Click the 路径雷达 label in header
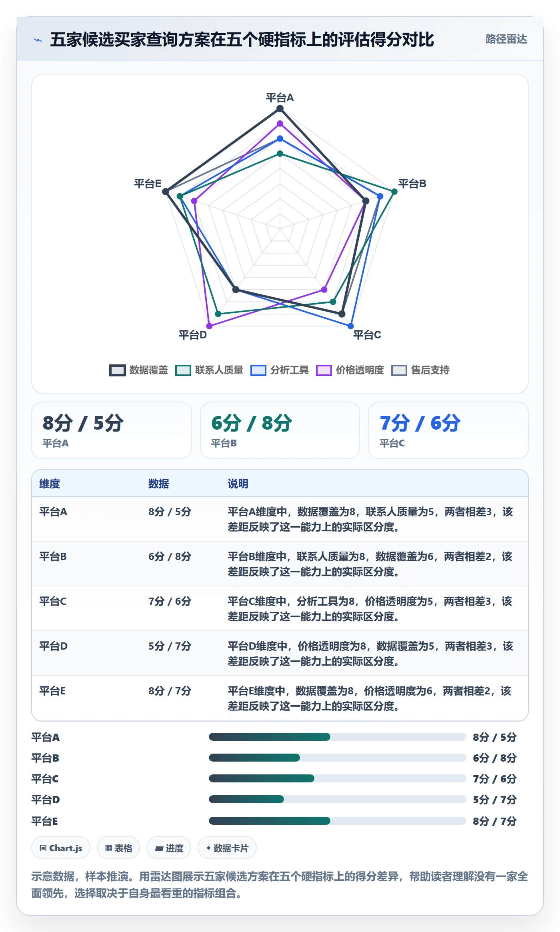This screenshot has width=560, height=932. click(x=506, y=39)
